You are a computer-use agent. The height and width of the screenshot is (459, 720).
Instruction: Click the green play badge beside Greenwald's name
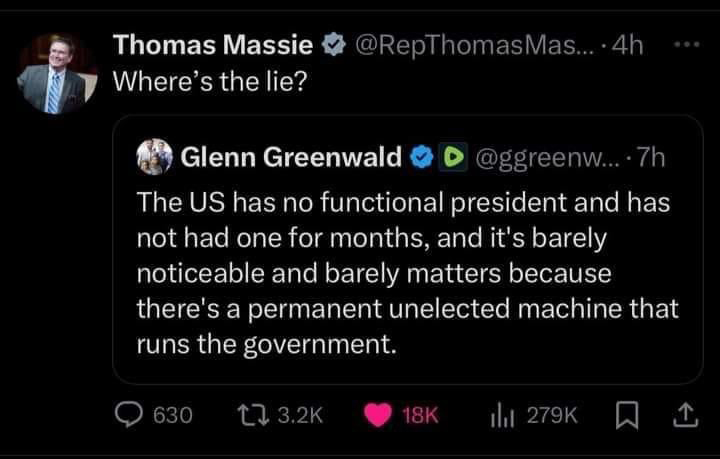(x=452, y=156)
